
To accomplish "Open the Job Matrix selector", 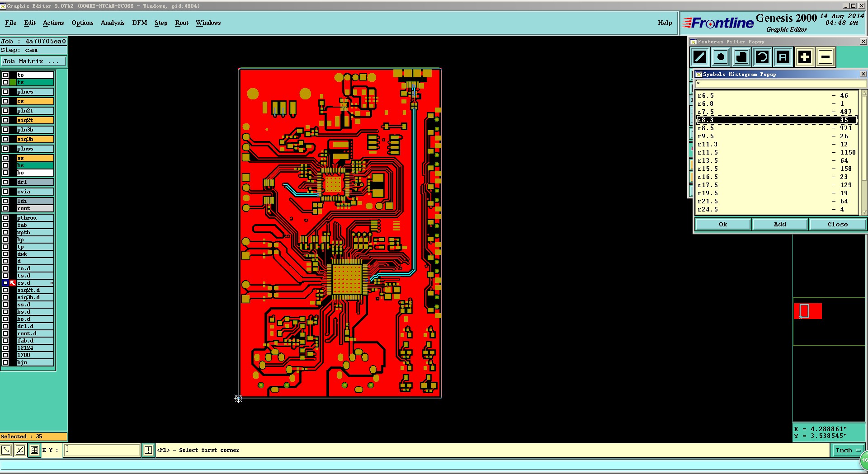I will coord(33,61).
